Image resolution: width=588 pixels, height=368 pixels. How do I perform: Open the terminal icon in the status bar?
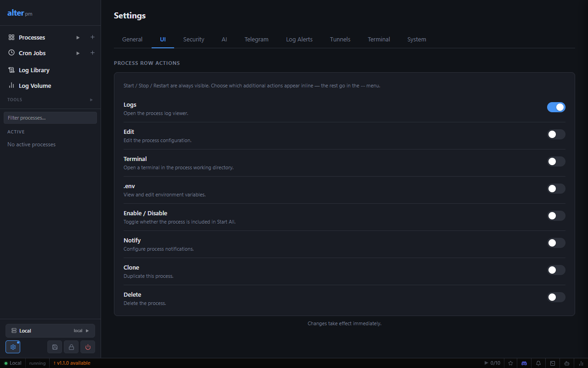553,363
